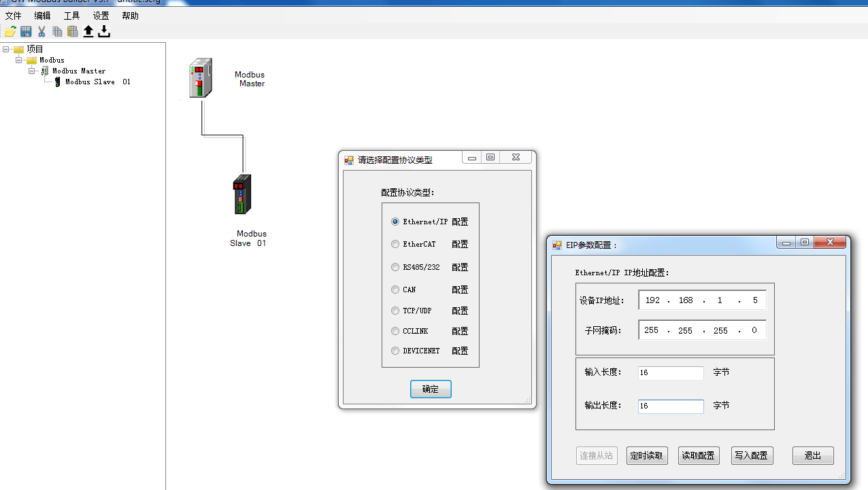Click the 写入配置 button
868x490 pixels.
point(752,455)
